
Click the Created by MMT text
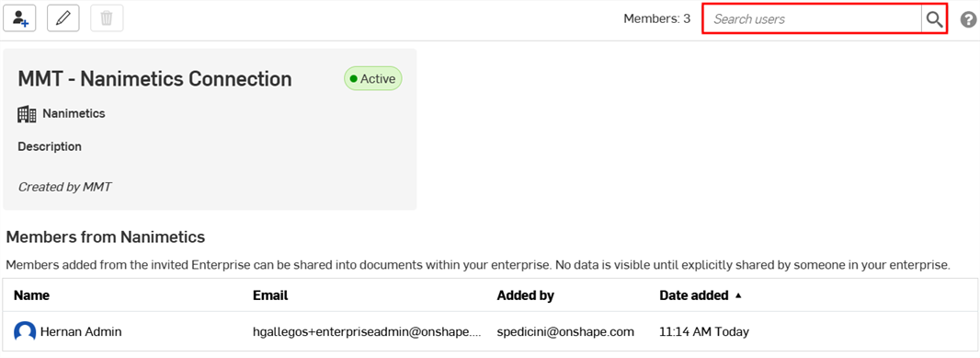pyautogui.click(x=65, y=187)
